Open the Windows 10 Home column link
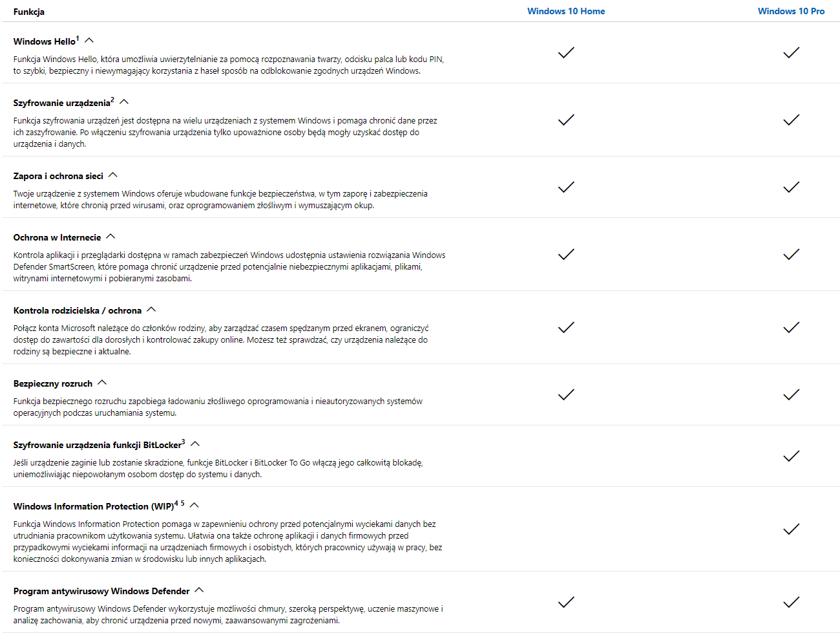This screenshot has width=840, height=633. click(x=566, y=11)
